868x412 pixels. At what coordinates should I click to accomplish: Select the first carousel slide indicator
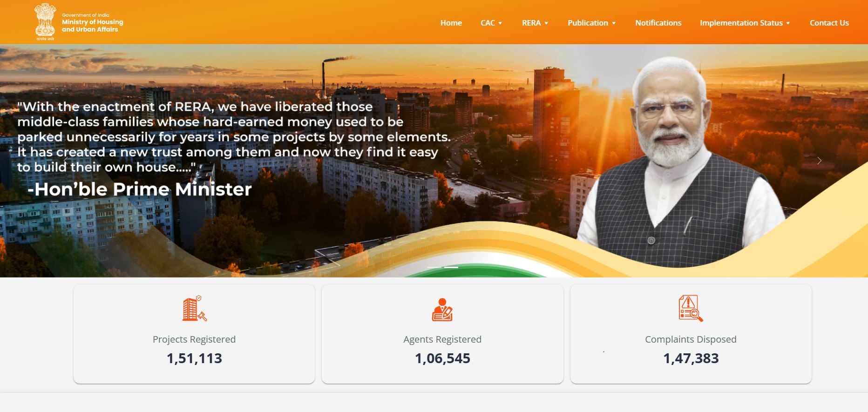click(434, 267)
